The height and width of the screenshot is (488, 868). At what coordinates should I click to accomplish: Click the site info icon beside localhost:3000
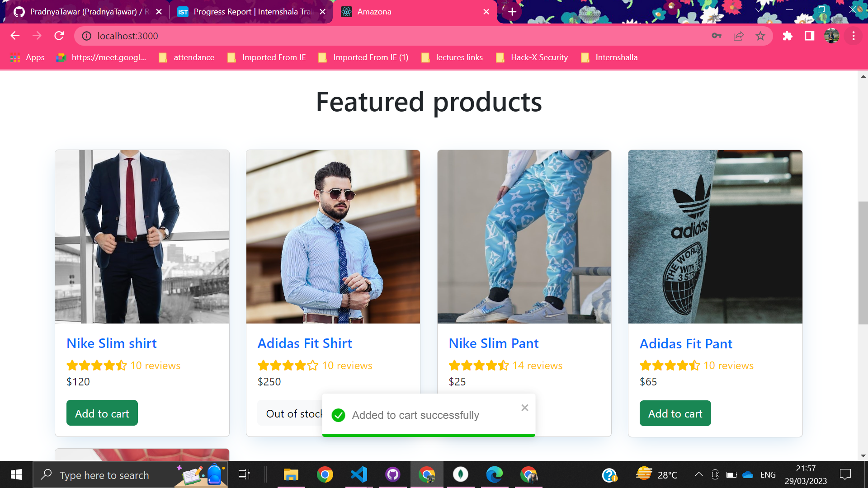[x=86, y=36]
